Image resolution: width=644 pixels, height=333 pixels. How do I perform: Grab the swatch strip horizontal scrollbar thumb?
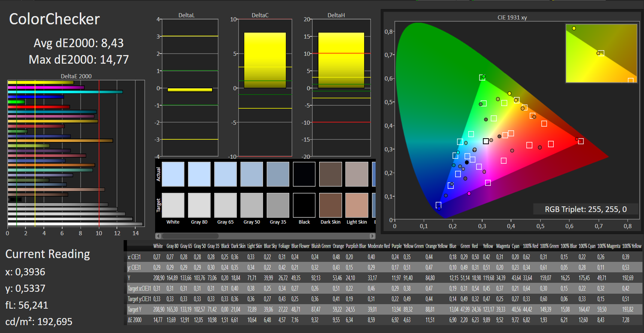[190, 236]
